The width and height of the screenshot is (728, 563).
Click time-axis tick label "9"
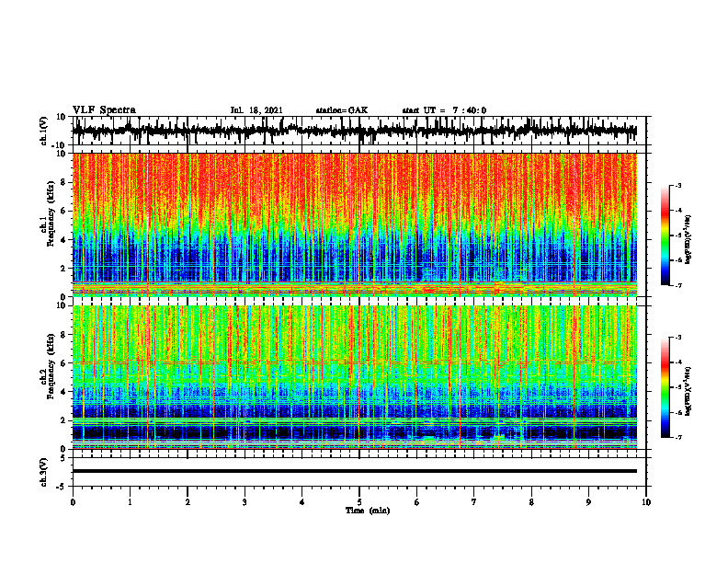(x=588, y=502)
